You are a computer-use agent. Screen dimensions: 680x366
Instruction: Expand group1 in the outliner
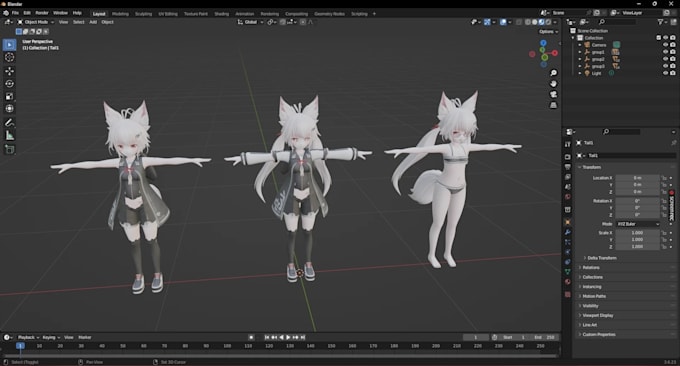[580, 52]
